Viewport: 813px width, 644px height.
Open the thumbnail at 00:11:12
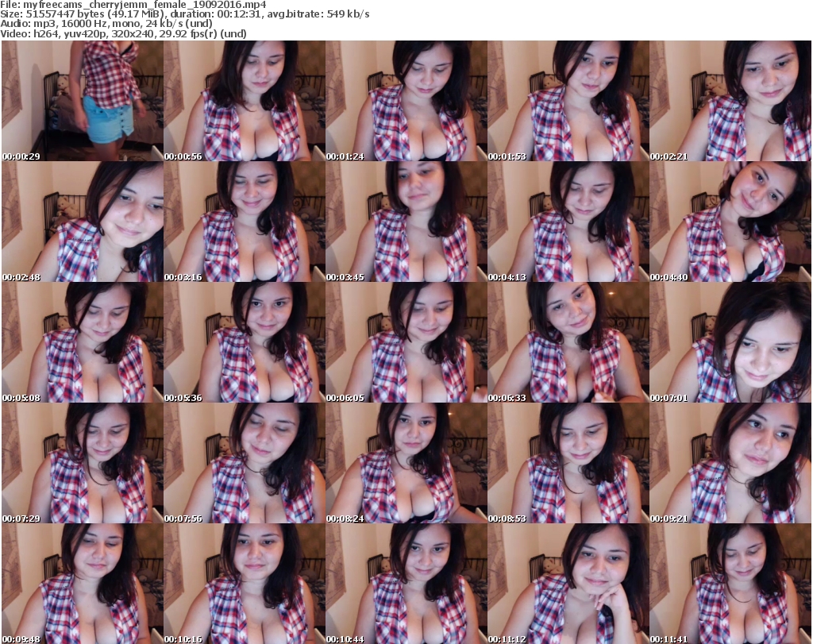pyautogui.click(x=568, y=584)
